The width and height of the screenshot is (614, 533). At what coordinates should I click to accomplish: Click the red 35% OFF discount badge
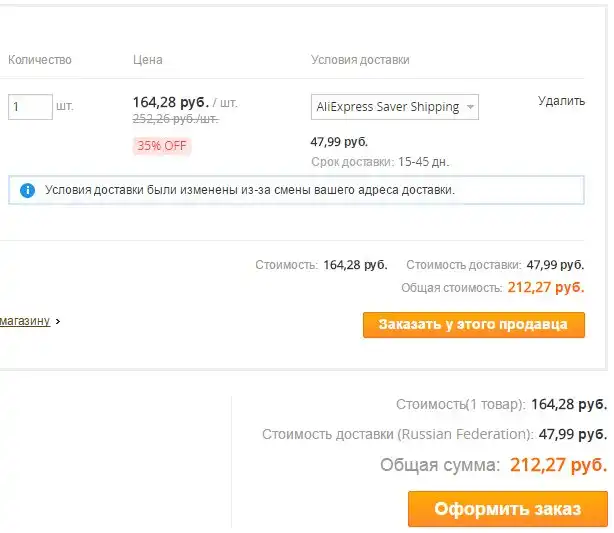coord(162,146)
